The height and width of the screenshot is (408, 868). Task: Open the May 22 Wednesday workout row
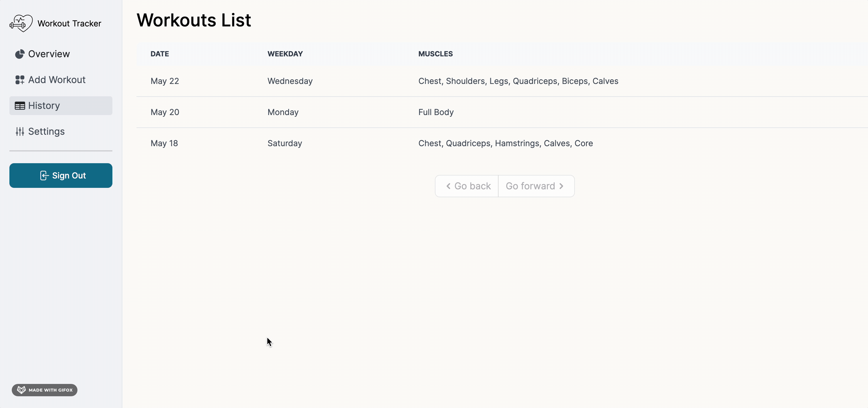click(502, 81)
